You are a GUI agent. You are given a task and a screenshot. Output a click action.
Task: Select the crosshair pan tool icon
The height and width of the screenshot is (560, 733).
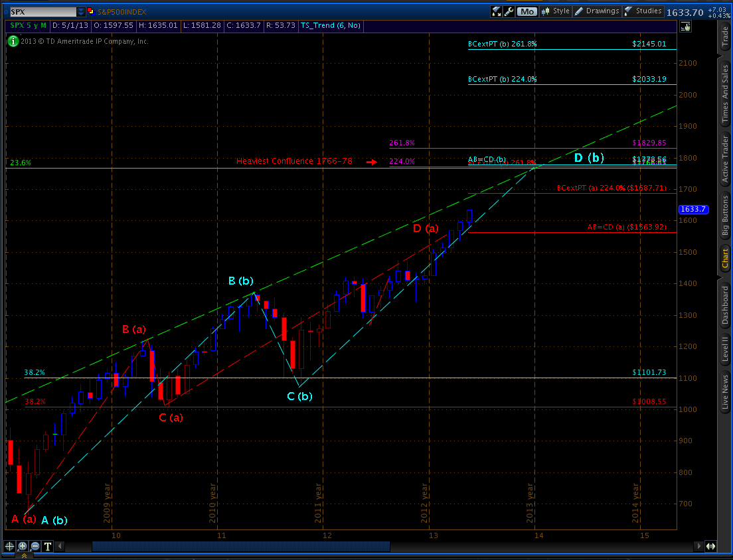coord(9,546)
